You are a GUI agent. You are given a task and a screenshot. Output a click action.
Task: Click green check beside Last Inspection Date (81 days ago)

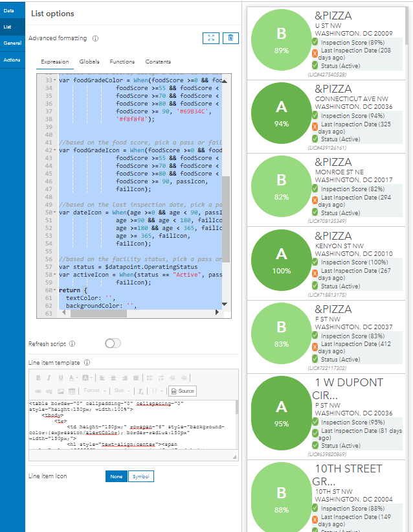tap(315, 433)
